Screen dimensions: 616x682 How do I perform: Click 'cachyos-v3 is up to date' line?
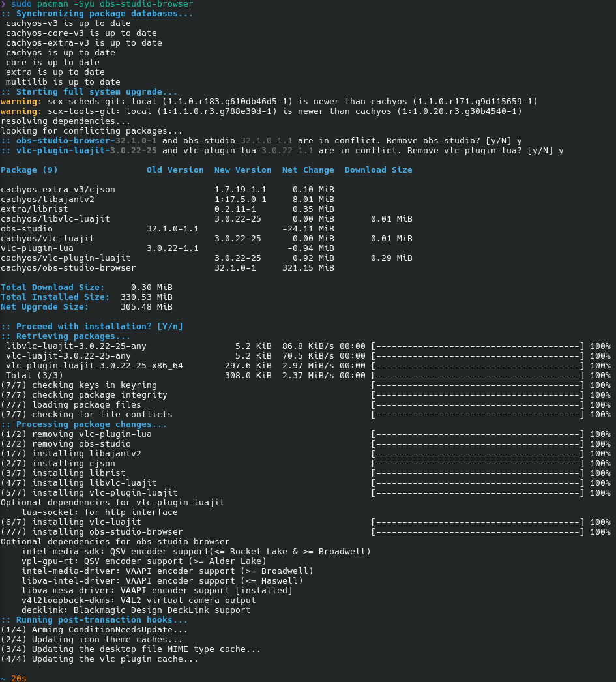pyautogui.click(x=68, y=23)
